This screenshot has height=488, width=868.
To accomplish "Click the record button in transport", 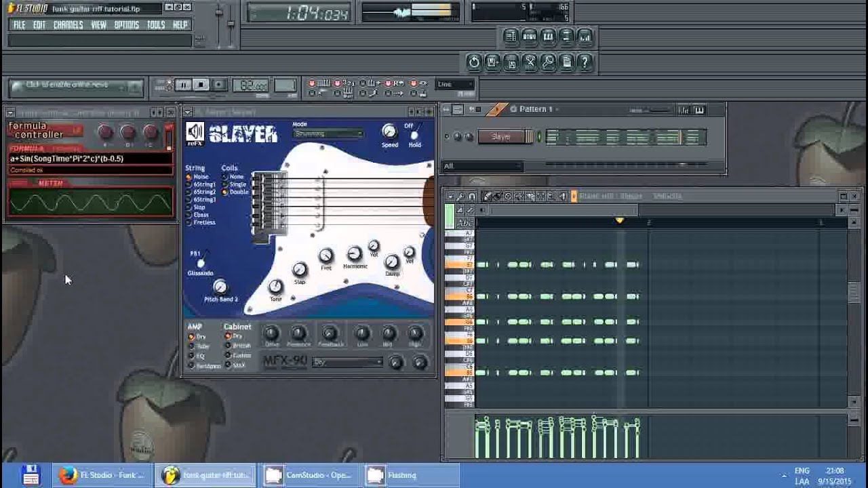I will pos(218,85).
